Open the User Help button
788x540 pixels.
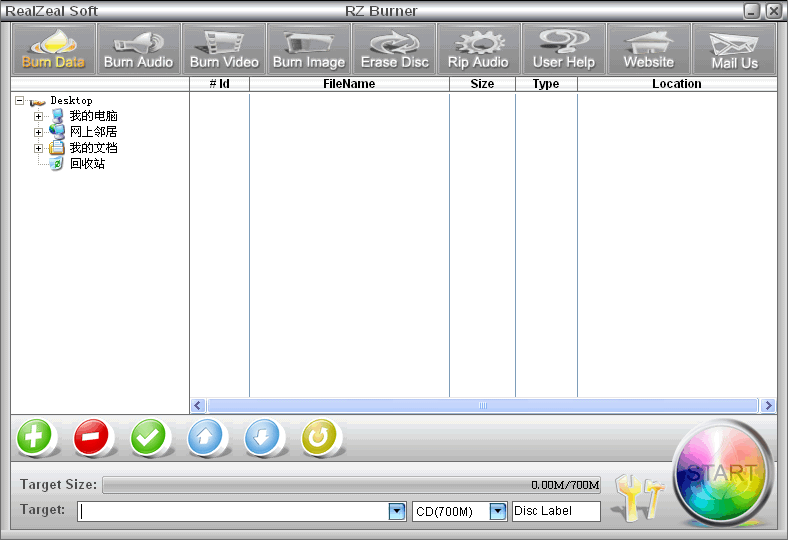[x=563, y=49]
